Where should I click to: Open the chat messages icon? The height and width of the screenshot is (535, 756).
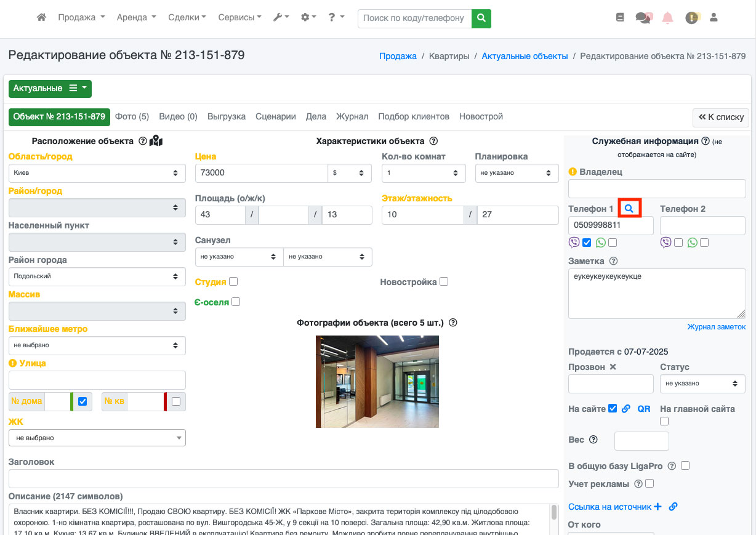point(643,18)
